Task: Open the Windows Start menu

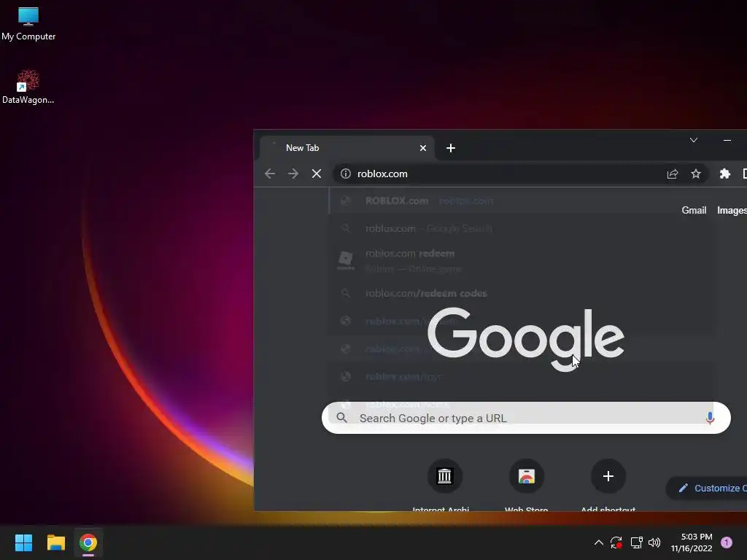Action: click(x=23, y=542)
